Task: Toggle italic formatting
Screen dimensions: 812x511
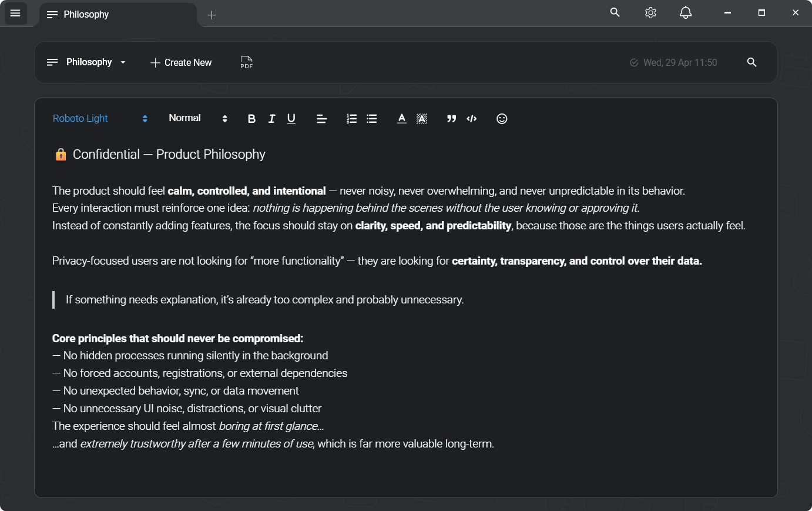Action: tap(271, 119)
